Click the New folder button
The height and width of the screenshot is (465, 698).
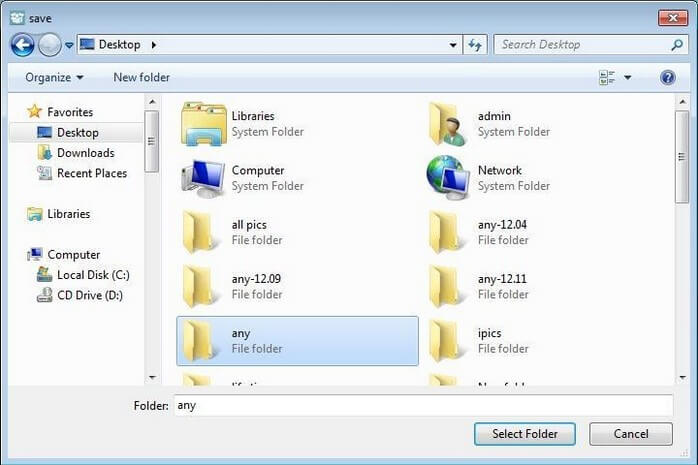click(x=142, y=77)
